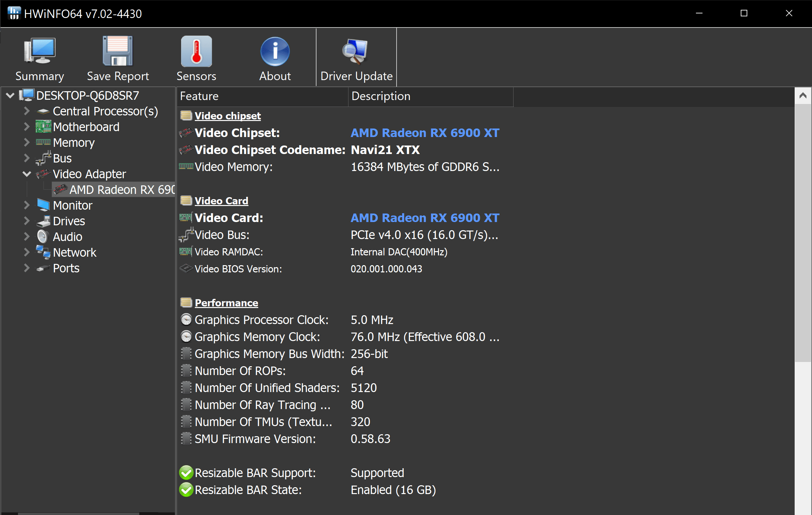This screenshot has height=515, width=812.
Task: Select Motherboard in the tree
Action: coord(86,127)
